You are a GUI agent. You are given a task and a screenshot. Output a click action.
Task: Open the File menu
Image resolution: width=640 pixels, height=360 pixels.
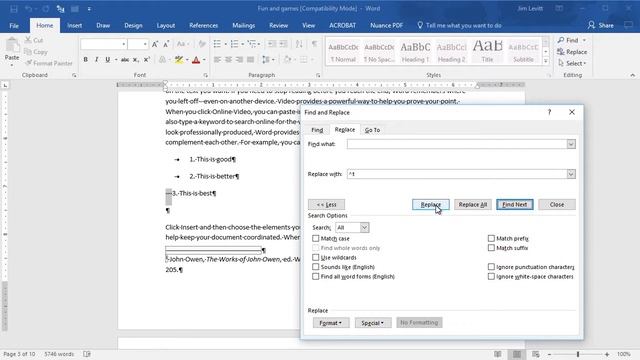[x=14, y=25]
